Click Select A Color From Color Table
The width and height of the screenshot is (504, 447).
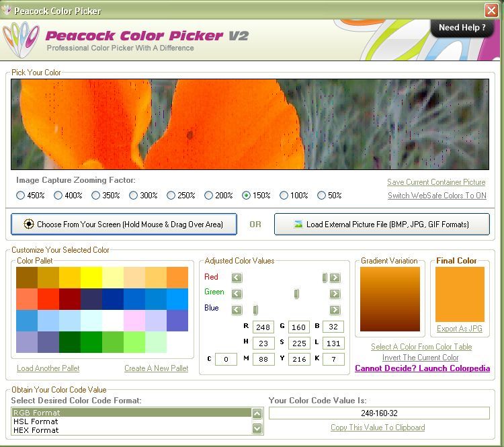pyautogui.click(x=421, y=347)
